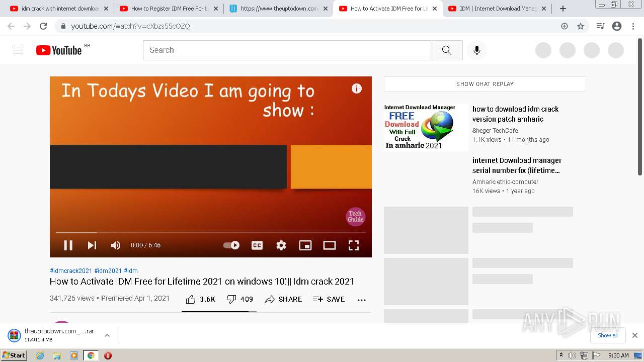Click the YouTube search input field

tap(287, 50)
